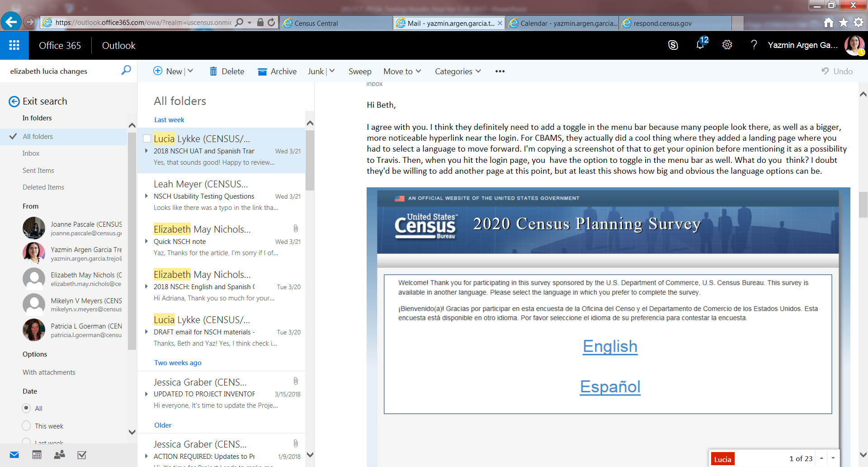The image size is (868, 467).
Task: Click the Undo button
Action: [x=837, y=71]
